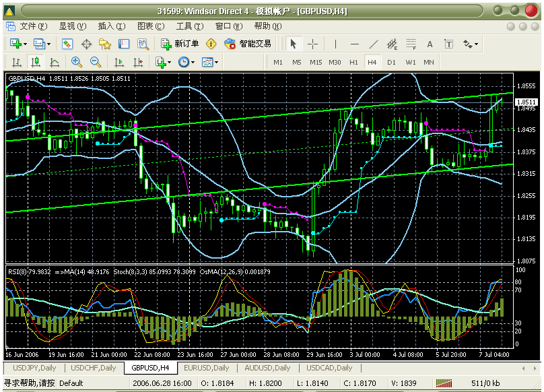
Task: Click the zoom out magnifier icon
Action: pos(96,62)
